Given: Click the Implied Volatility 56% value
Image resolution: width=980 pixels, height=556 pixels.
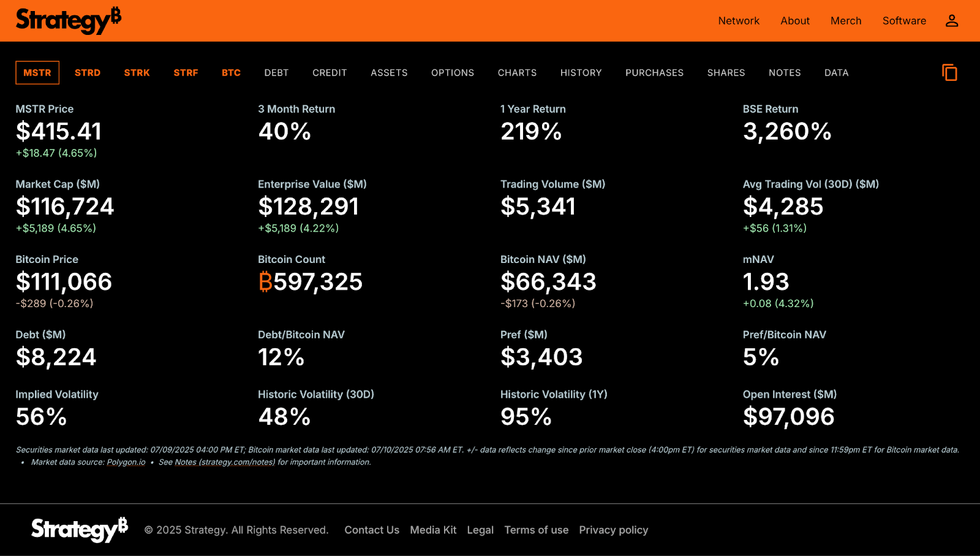Looking at the screenshot, I should (41, 417).
